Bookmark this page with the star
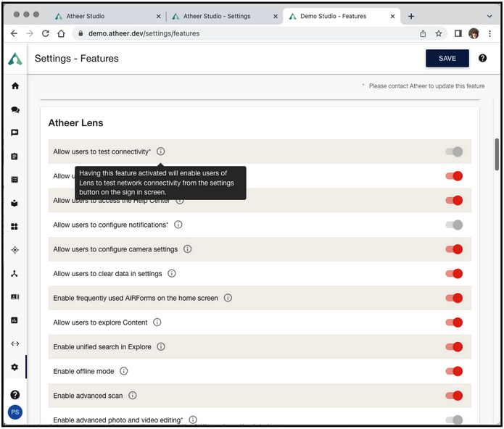This screenshot has height=429, width=504. pos(438,33)
